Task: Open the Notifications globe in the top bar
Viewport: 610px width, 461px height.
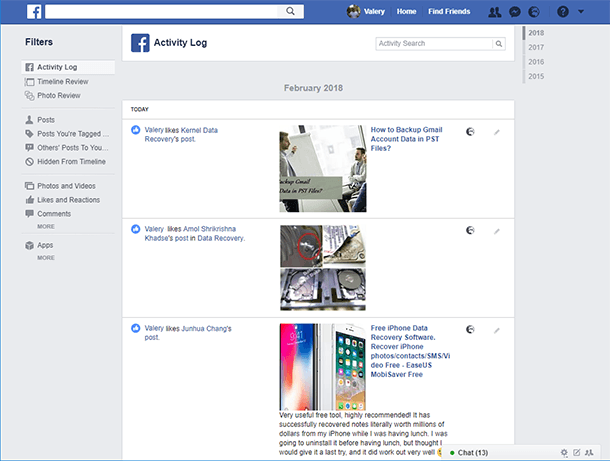Action: 534,12
